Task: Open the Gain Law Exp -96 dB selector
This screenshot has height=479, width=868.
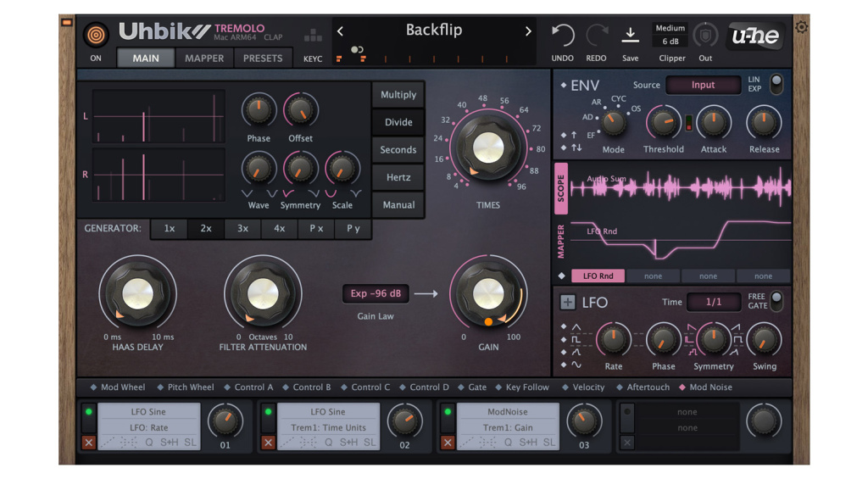Action: [376, 293]
